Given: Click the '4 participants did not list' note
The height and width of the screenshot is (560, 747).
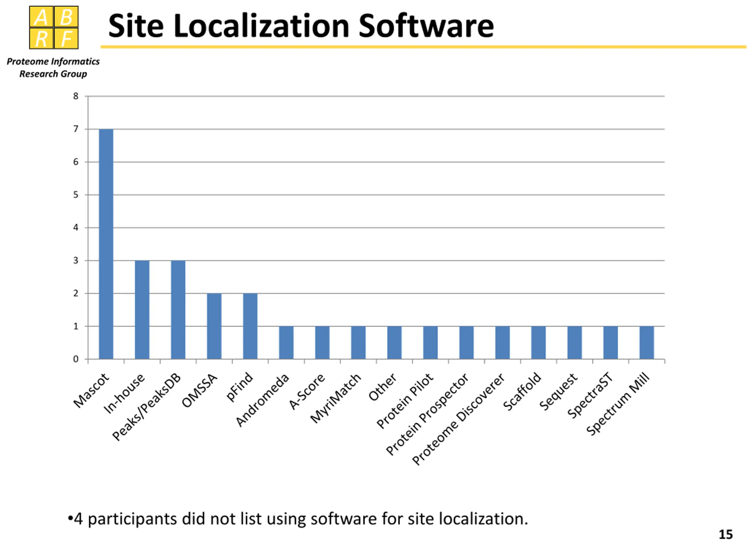Looking at the screenshot, I should pos(298,519).
